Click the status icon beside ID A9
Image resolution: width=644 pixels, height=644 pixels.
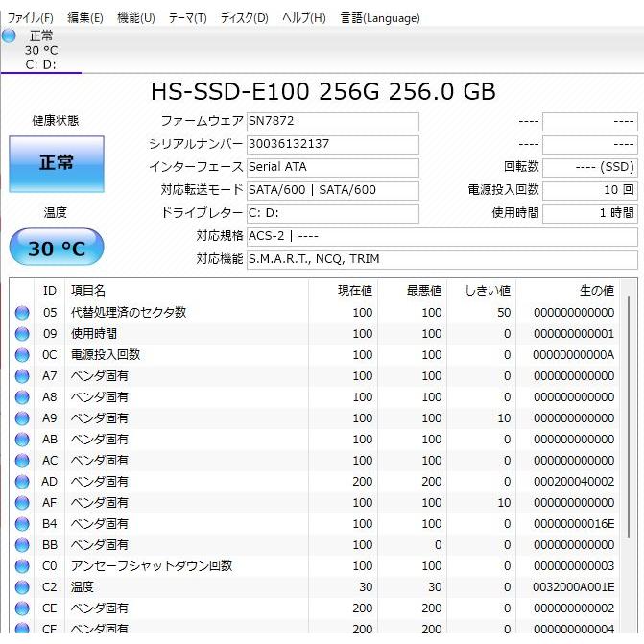[21, 418]
